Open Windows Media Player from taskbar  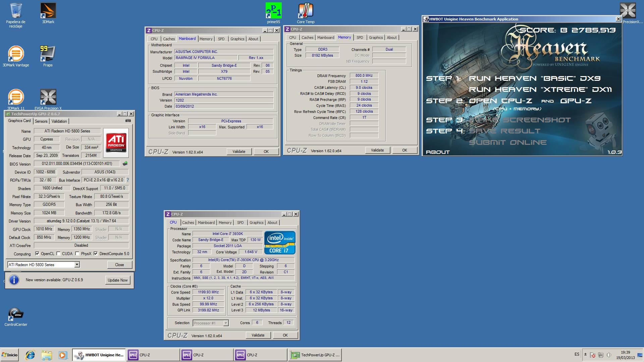click(x=63, y=355)
